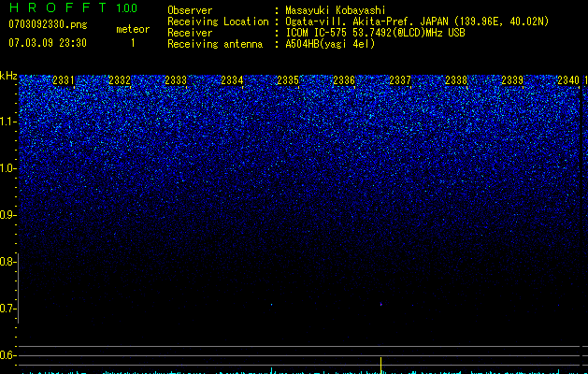Click the kHz axis unit label
The image size is (588, 374).
(x=8, y=76)
